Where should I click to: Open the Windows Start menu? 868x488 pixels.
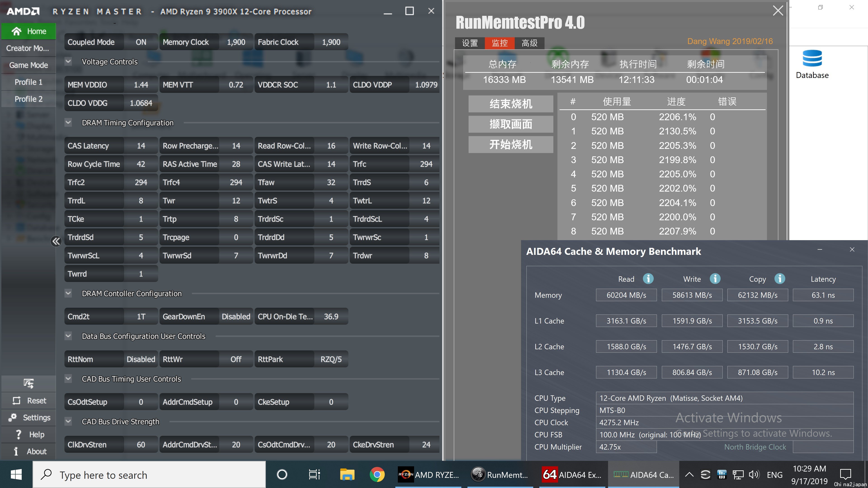[x=16, y=474]
